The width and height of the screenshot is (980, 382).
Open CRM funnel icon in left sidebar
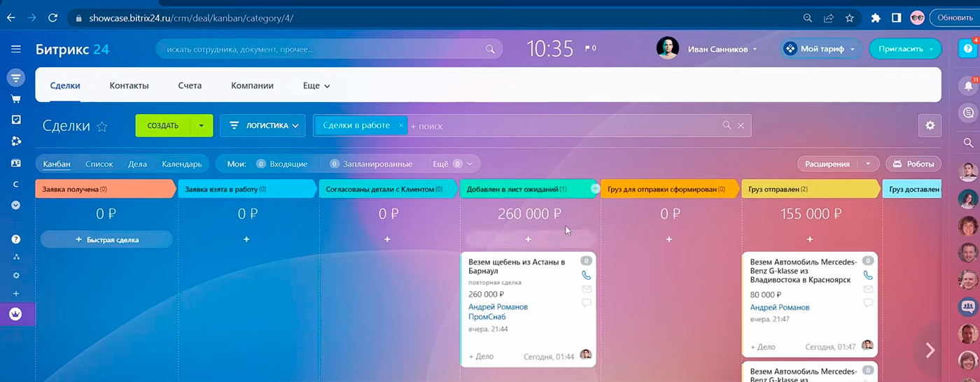pyautogui.click(x=15, y=78)
